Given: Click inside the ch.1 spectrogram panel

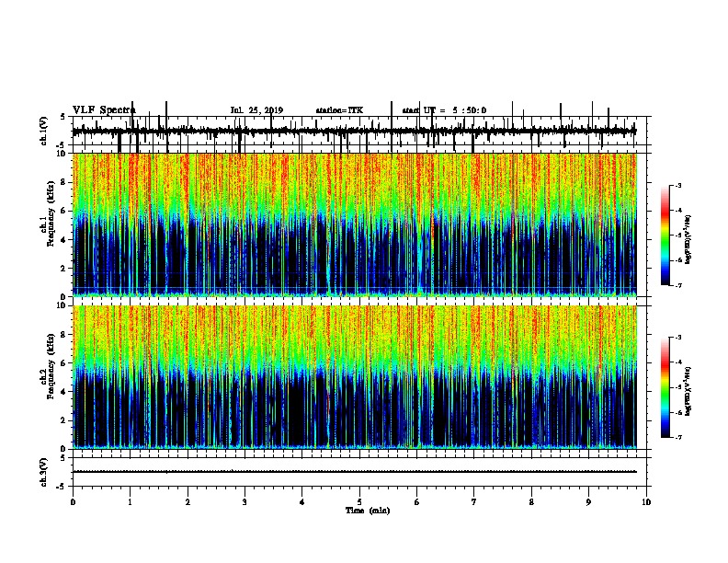Looking at the screenshot, I should pos(355,224).
